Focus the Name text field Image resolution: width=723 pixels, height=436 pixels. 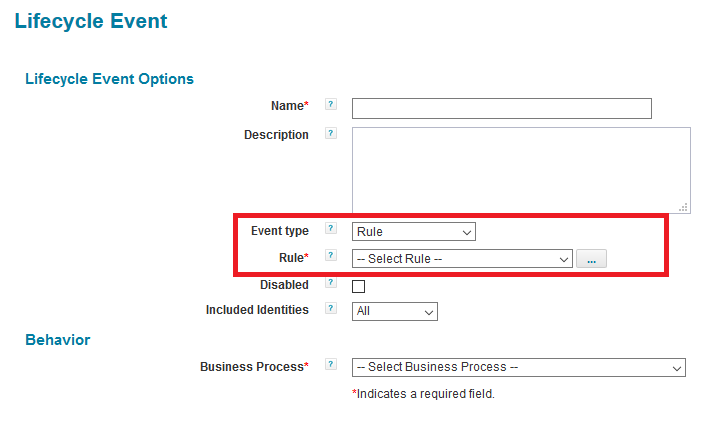coord(501,108)
